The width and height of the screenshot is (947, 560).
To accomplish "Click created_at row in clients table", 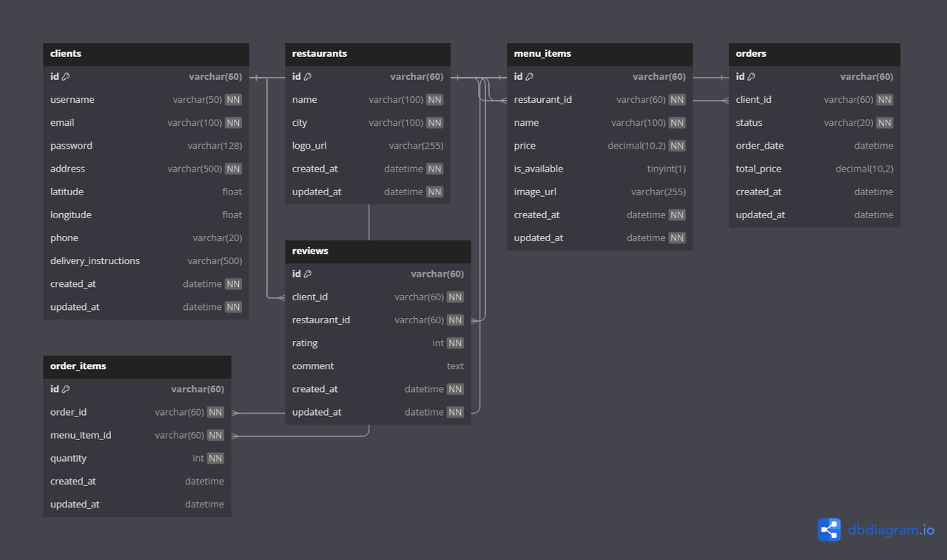I will tap(146, 284).
